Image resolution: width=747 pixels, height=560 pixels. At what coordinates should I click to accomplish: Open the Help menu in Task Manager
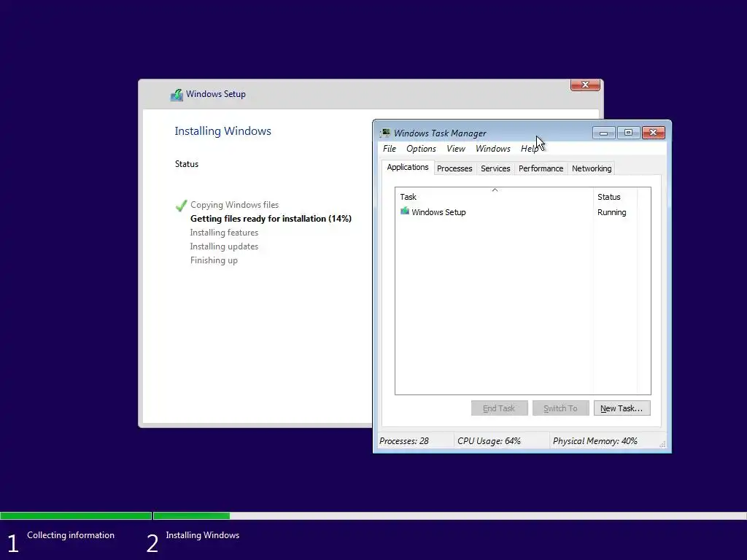point(530,149)
